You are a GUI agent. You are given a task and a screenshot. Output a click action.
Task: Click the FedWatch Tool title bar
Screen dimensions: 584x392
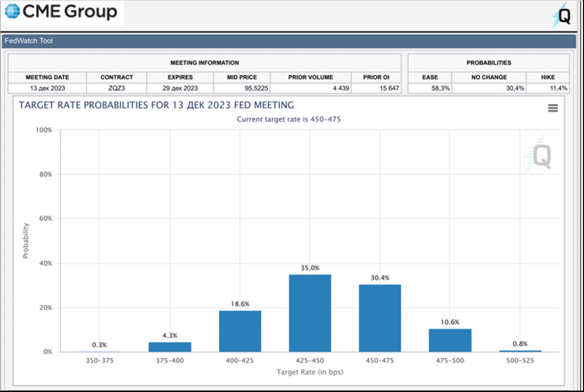[x=288, y=41]
